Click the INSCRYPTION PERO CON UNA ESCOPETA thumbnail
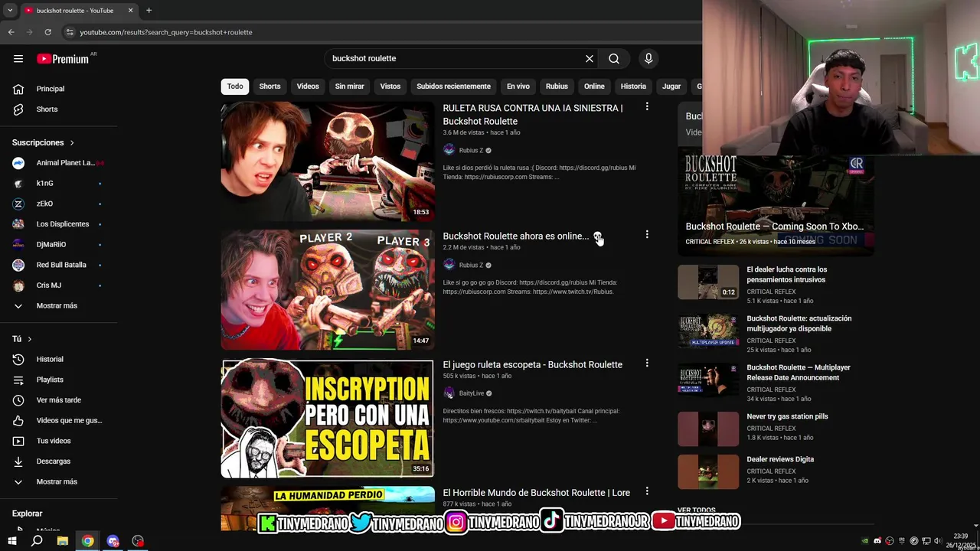 [x=327, y=419]
